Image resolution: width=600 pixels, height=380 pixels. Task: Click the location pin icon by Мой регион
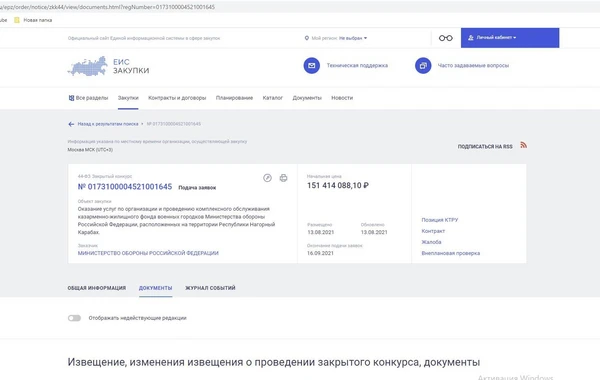pos(307,38)
